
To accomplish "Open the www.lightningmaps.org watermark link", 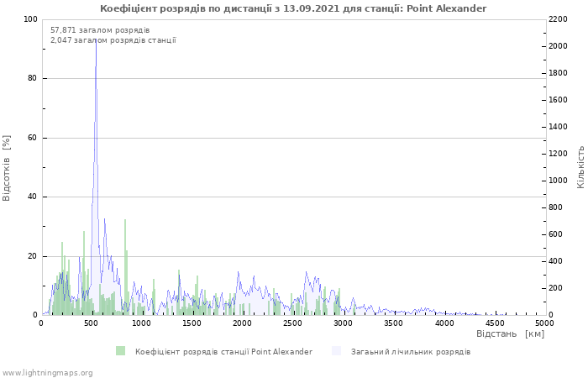I will click(46, 373).
